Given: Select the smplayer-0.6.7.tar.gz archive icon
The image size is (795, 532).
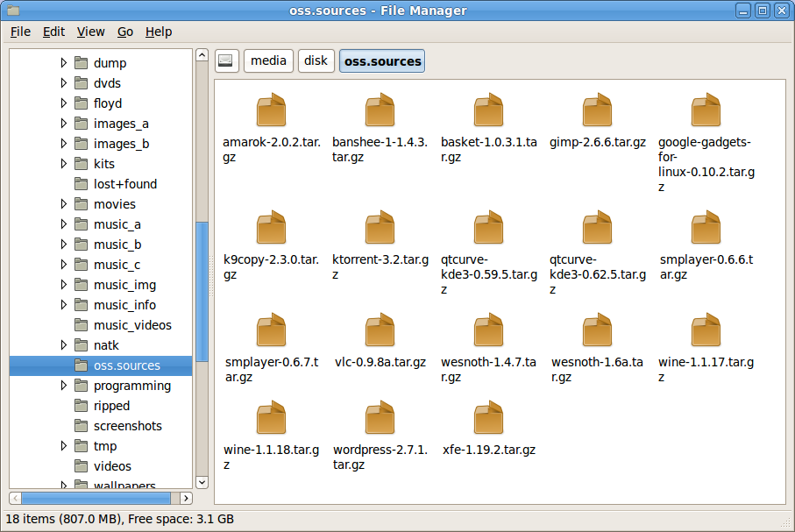Looking at the screenshot, I should [271, 330].
